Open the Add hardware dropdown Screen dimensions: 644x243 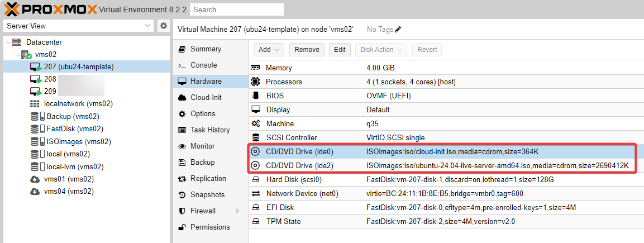click(269, 50)
